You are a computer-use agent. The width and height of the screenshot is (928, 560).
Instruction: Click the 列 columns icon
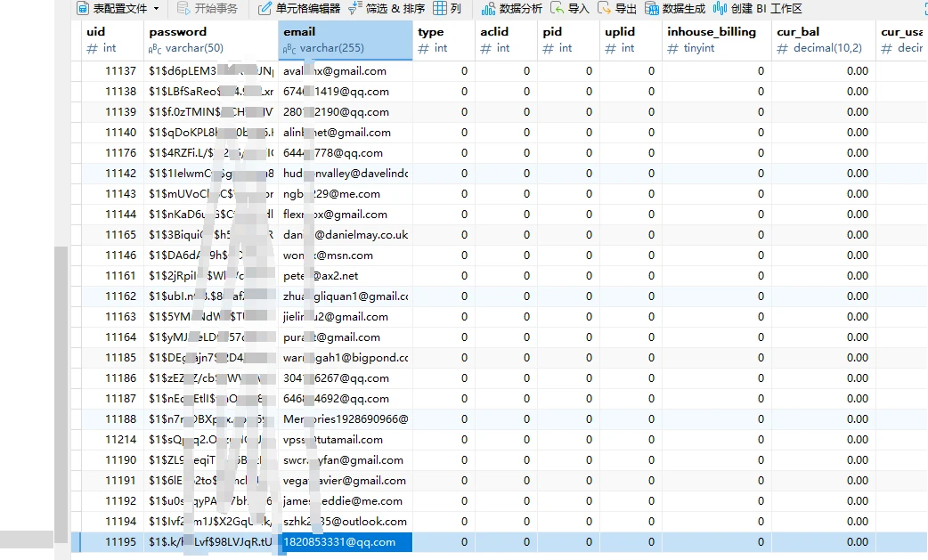click(x=440, y=9)
